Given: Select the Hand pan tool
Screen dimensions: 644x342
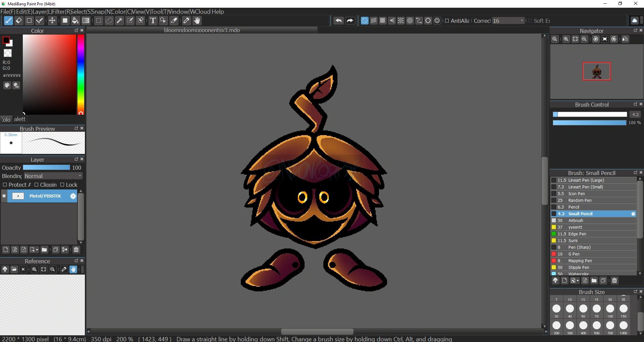Looking at the screenshot, I should pyautogui.click(x=197, y=21).
